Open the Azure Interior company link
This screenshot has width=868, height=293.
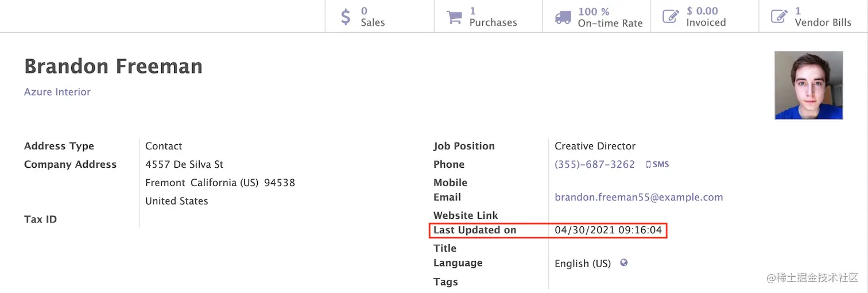[x=57, y=92]
